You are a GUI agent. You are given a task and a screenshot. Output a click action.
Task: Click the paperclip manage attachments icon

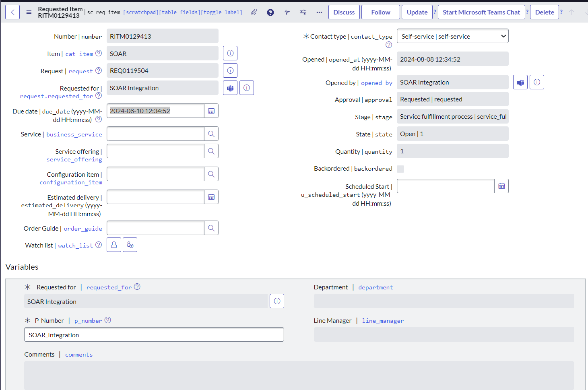click(254, 12)
